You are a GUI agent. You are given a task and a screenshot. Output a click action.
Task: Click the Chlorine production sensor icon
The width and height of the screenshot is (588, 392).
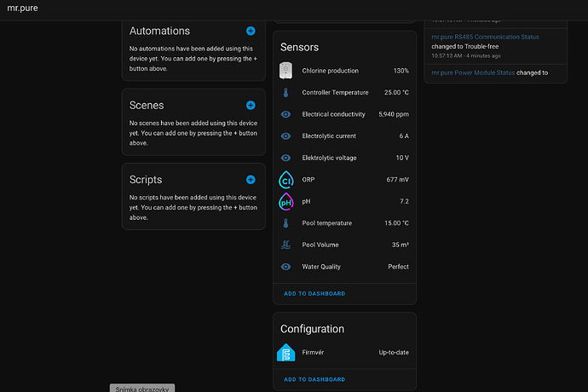pos(285,71)
